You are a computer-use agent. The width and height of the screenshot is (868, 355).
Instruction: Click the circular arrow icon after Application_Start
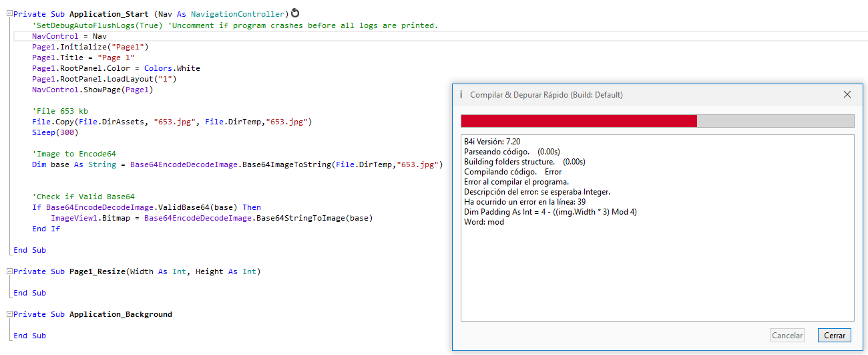pyautogui.click(x=296, y=14)
